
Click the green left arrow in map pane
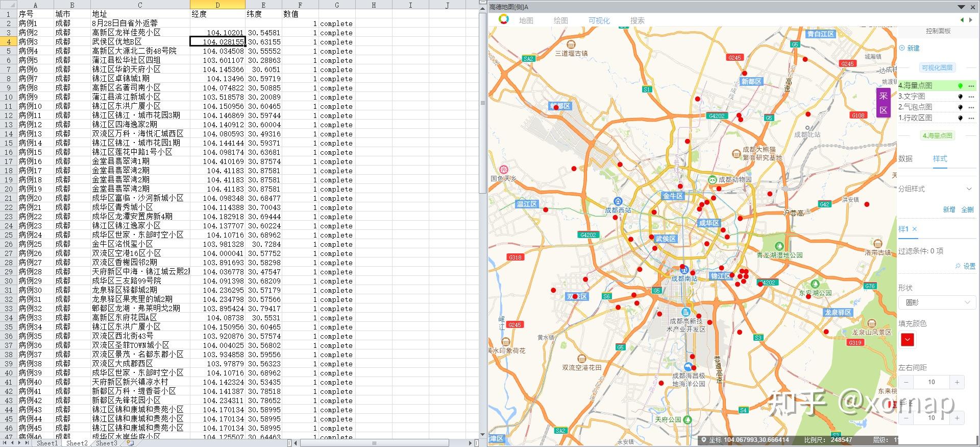(962, 20)
